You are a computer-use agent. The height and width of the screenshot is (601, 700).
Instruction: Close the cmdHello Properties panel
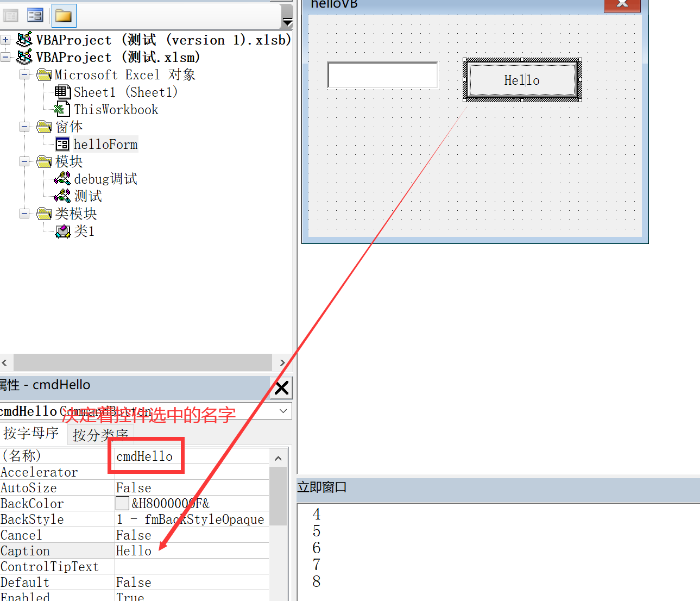(x=281, y=387)
